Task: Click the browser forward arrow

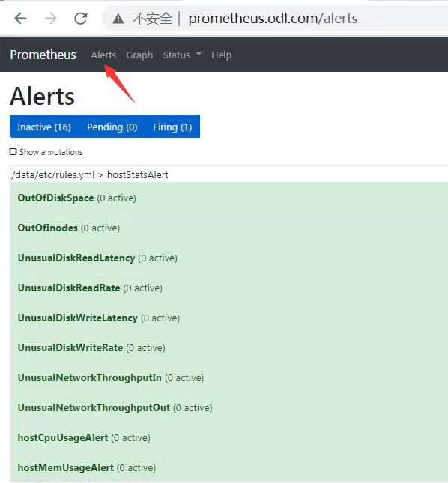Action: [50, 19]
